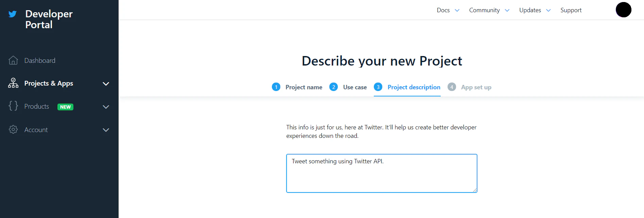
Task: Open the Support link
Action: pos(571,10)
